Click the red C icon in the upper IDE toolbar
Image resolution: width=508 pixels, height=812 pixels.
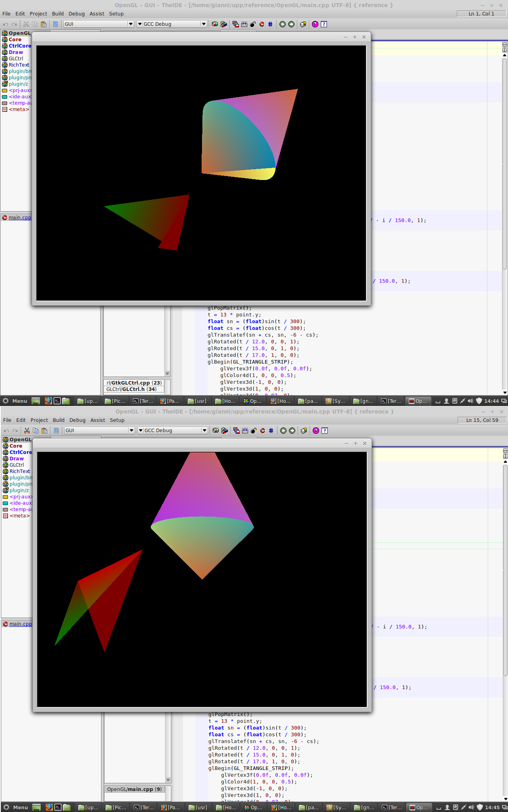pyautogui.click(x=262, y=24)
